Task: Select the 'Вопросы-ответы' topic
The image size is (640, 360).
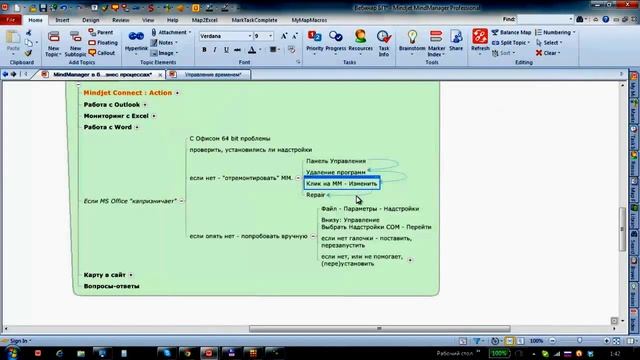Action: click(111, 286)
